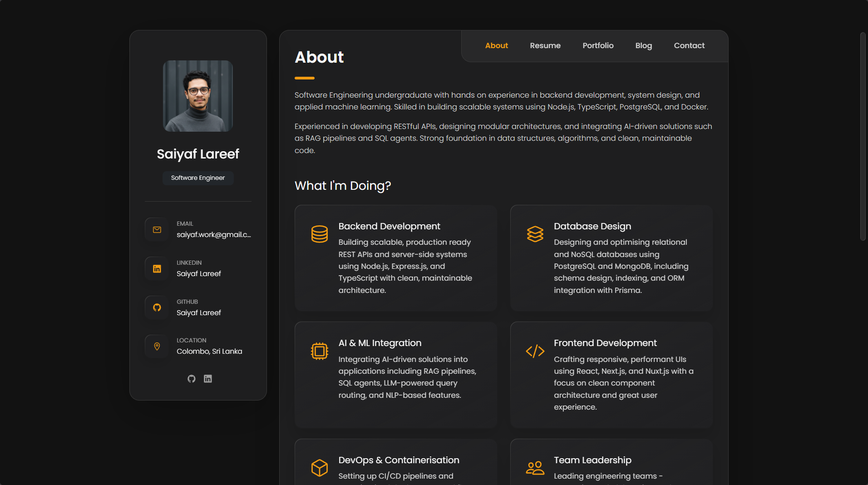Select the About tab
This screenshot has width=868, height=485.
click(x=496, y=46)
